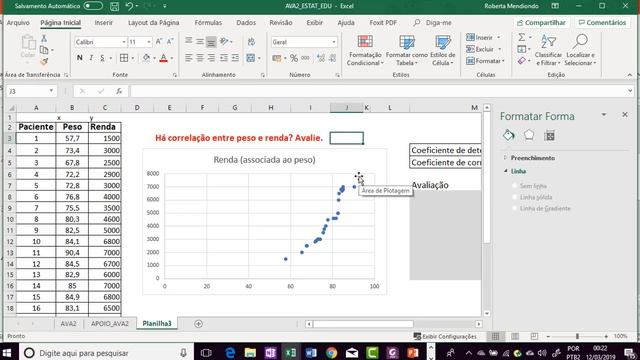The width and height of the screenshot is (640, 360).
Task: Click the red font color A
Action: click(163, 58)
